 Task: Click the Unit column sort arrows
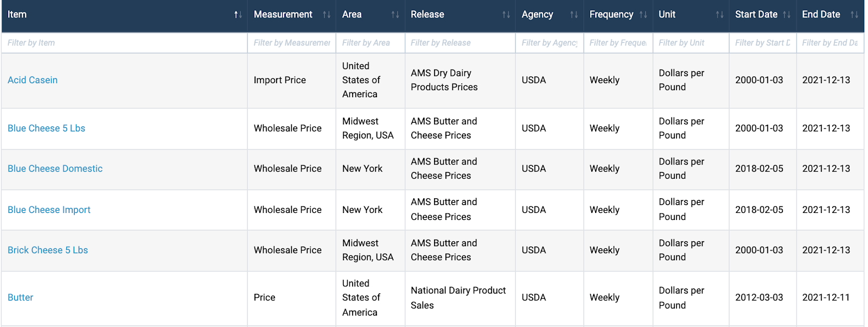[719, 15]
